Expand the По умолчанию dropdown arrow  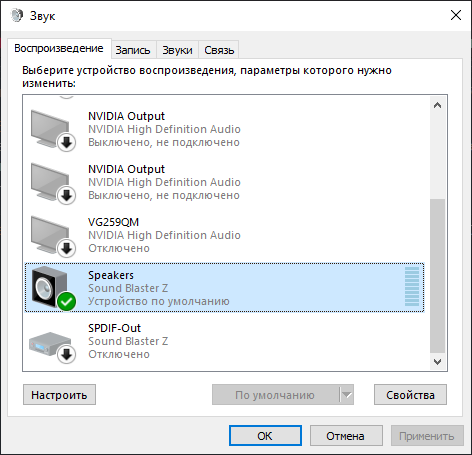(347, 395)
